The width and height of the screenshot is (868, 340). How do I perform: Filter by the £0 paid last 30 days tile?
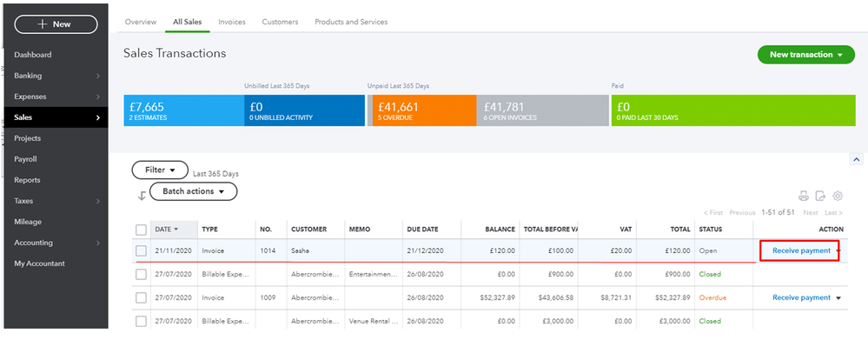tap(733, 110)
